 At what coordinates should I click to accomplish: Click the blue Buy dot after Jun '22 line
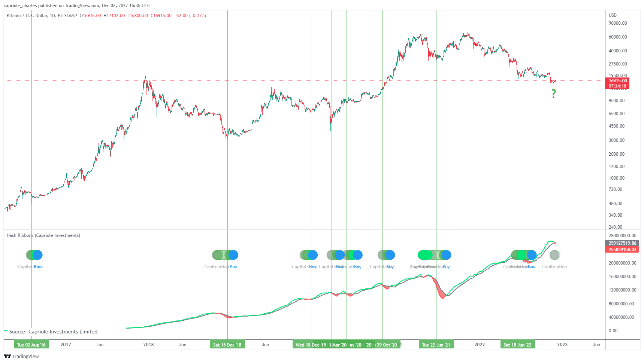[532, 255]
